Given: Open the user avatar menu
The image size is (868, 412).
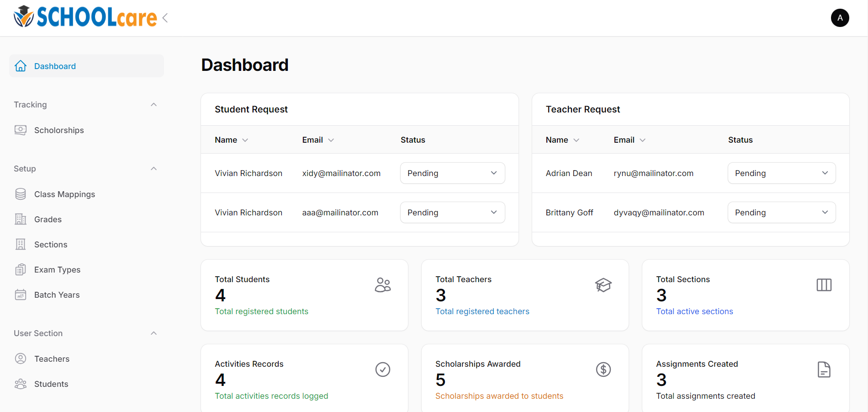Looking at the screenshot, I should (840, 18).
